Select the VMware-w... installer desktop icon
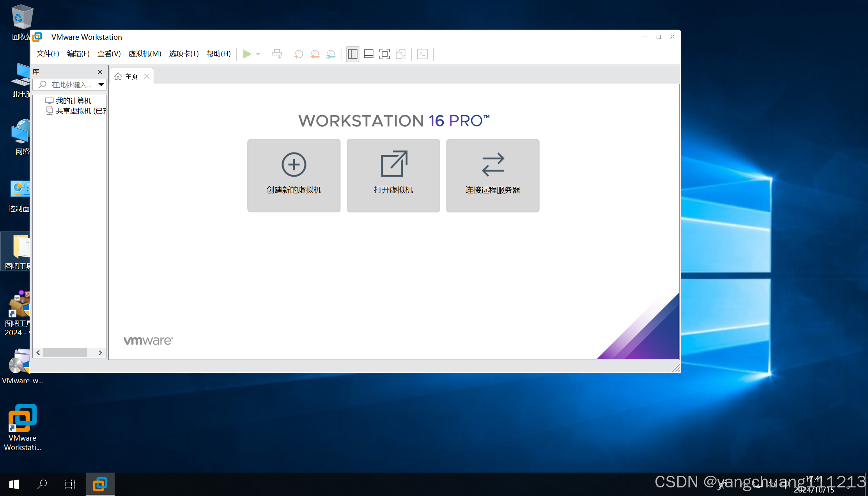Viewport: 868px width, 496px height. (22, 367)
